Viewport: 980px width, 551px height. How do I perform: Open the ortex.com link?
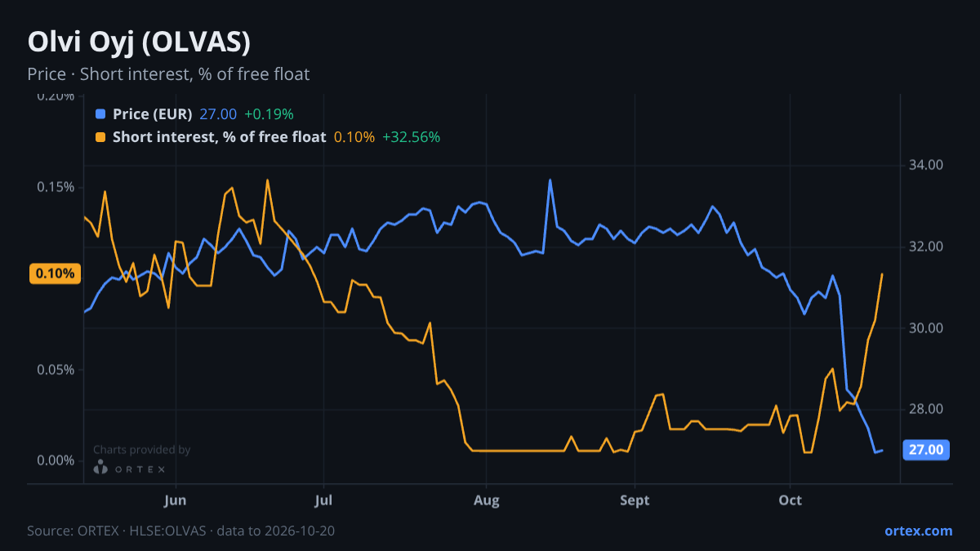click(918, 531)
